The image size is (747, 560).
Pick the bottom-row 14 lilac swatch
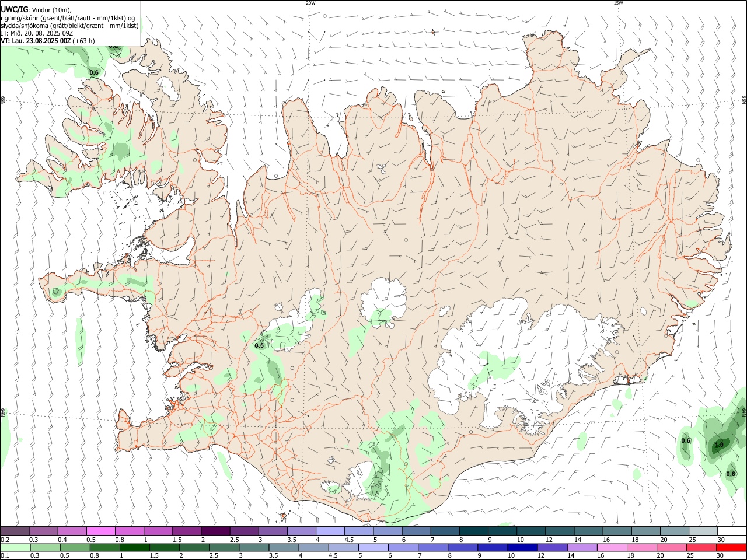point(582,547)
